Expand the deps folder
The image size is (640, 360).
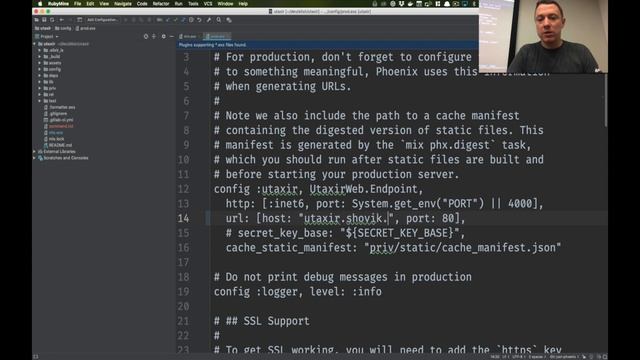[x=40, y=76]
